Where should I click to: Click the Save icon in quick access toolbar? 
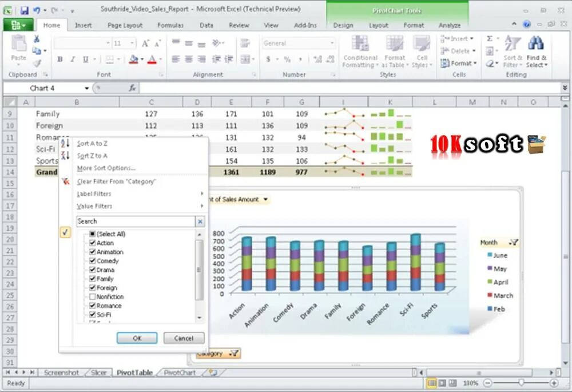[24, 10]
